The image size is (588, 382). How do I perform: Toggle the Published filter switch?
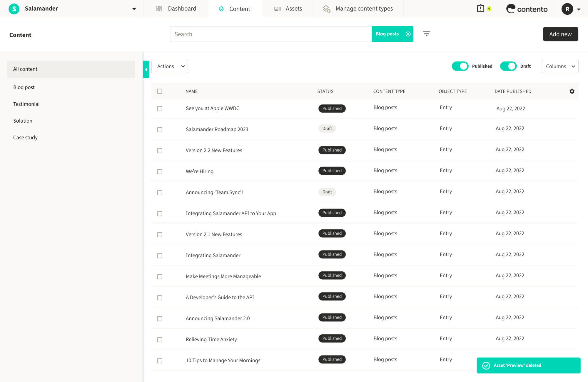pyautogui.click(x=460, y=66)
